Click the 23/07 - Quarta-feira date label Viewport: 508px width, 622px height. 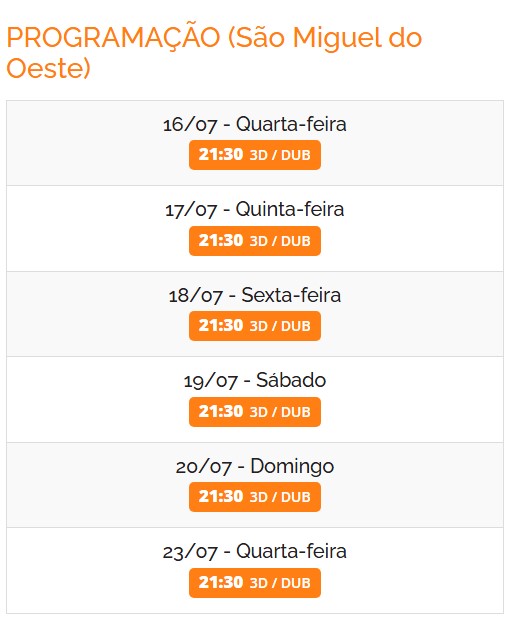click(255, 551)
